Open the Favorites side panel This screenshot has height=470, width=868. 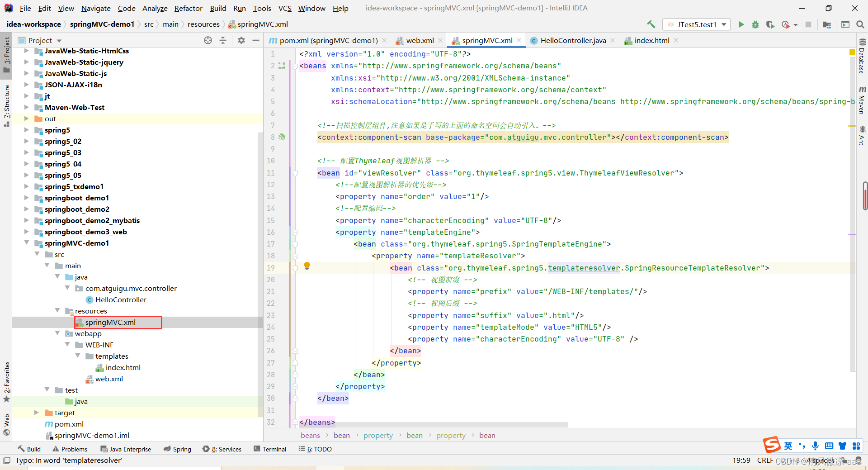[x=6, y=382]
